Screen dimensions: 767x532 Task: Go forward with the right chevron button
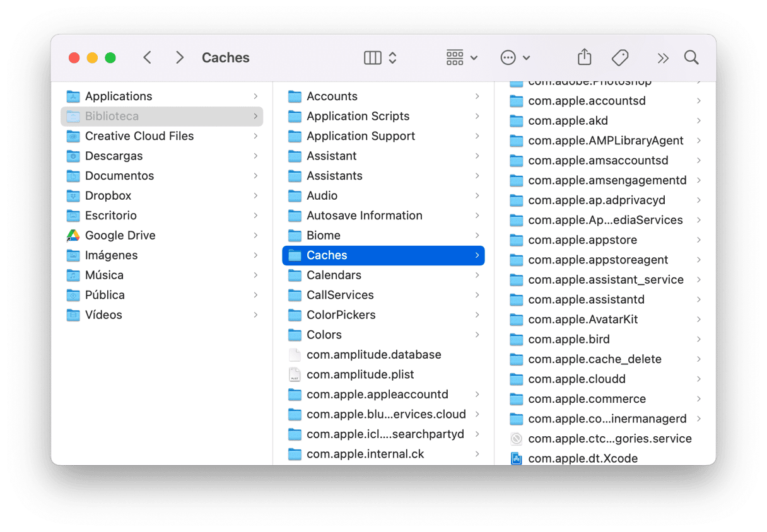(180, 58)
